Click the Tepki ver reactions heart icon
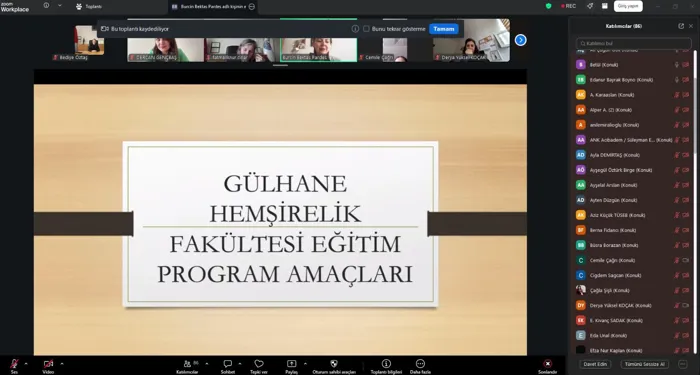This screenshot has width=700, height=375. [259, 364]
